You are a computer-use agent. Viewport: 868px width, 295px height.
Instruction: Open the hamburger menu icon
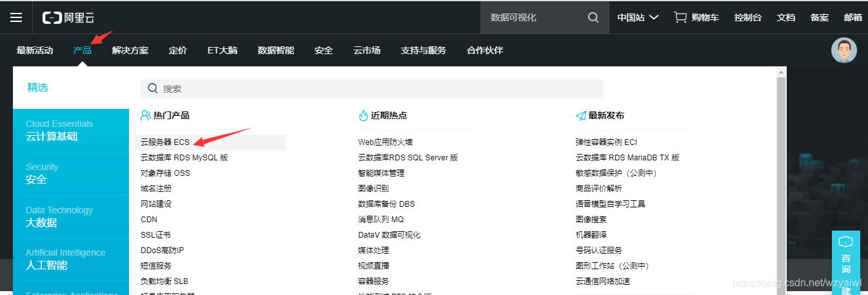pyautogui.click(x=16, y=17)
